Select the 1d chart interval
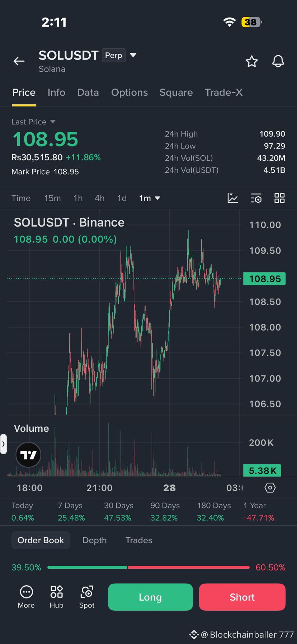Viewport: 297px width, 644px height. point(122,198)
